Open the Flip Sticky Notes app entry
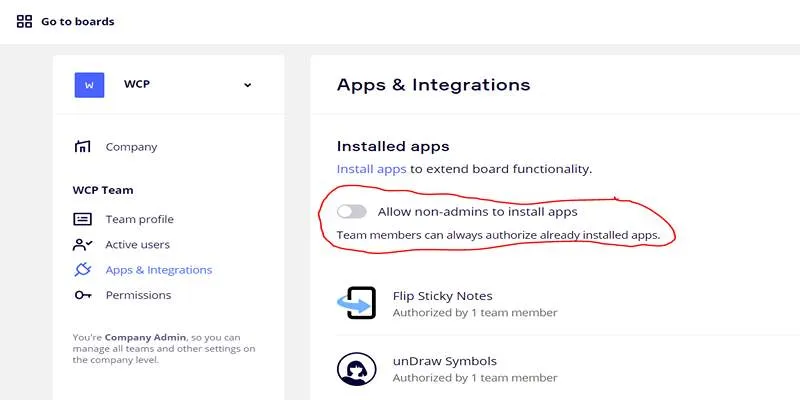The width and height of the screenshot is (800, 400). pos(442,296)
